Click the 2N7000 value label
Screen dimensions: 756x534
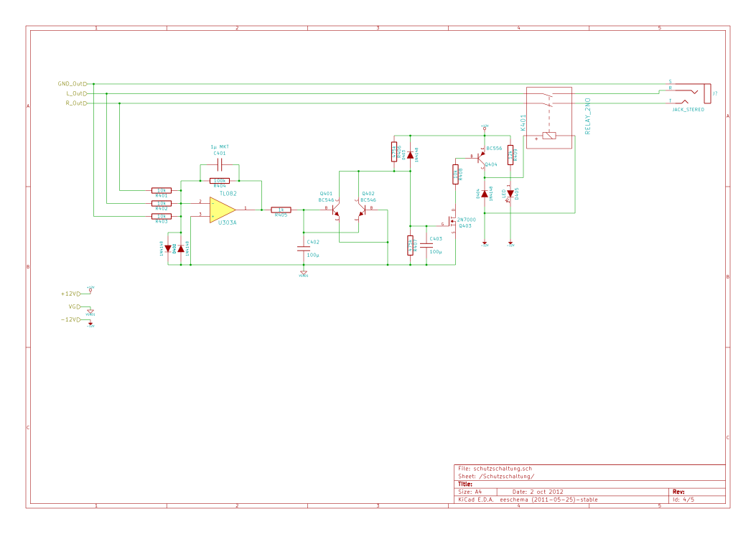pyautogui.click(x=467, y=220)
